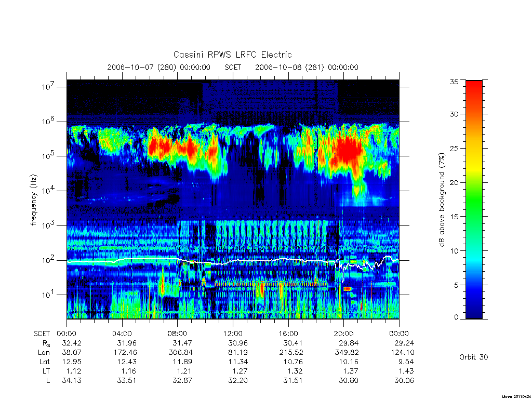The height and width of the screenshot is (399, 532).
Task: Click the Lon value 172.46
Action: point(125,353)
